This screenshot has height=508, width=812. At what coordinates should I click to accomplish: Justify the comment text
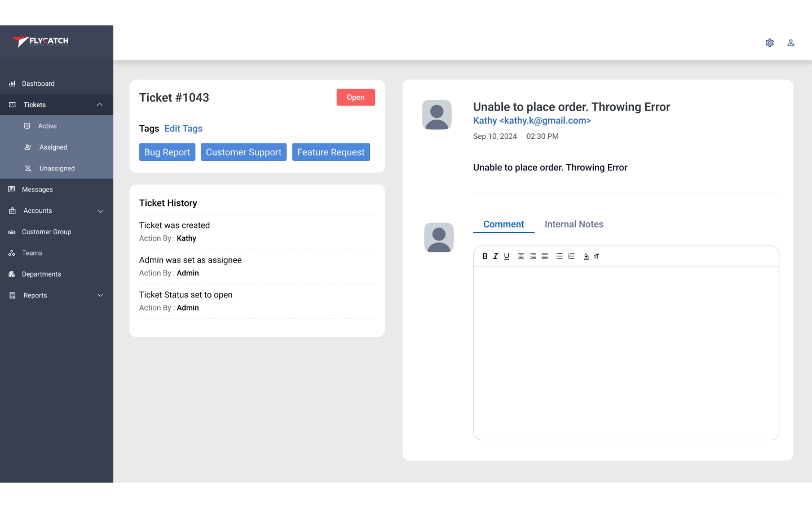(x=545, y=256)
